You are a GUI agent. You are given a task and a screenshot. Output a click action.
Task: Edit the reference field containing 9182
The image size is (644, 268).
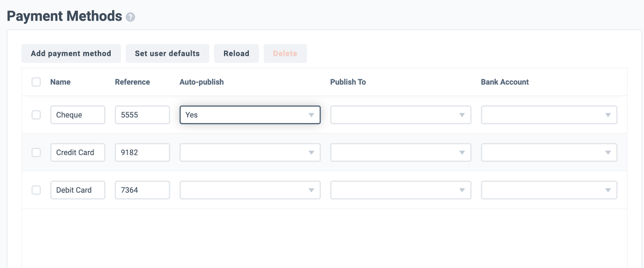pyautogui.click(x=142, y=153)
